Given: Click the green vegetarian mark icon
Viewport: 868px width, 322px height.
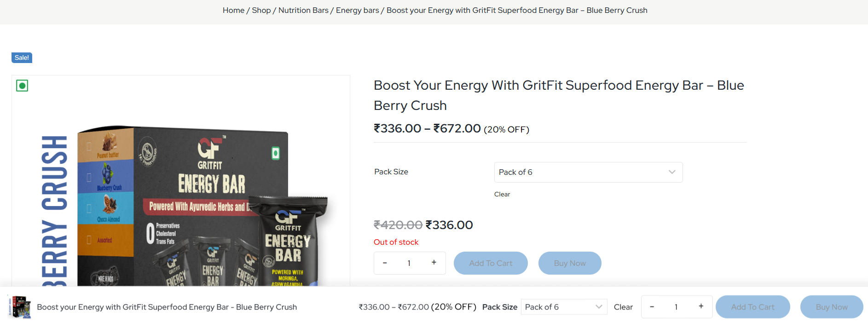Looking at the screenshot, I should [22, 86].
